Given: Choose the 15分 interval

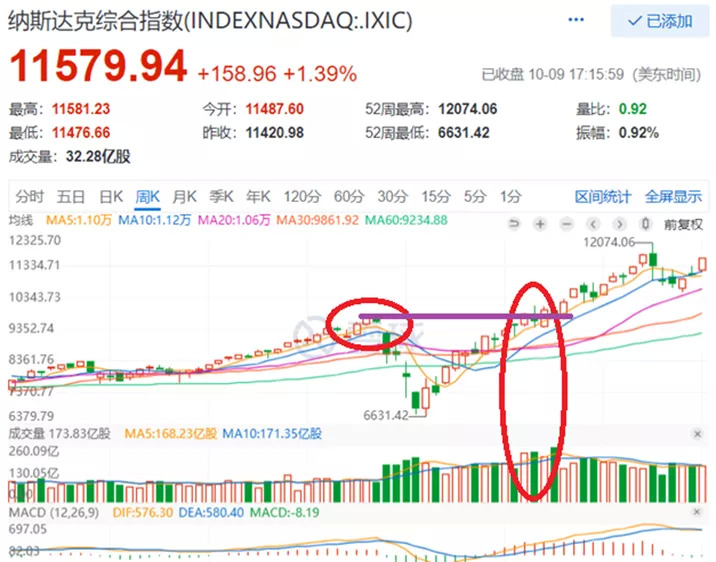Looking at the screenshot, I should [x=436, y=197].
